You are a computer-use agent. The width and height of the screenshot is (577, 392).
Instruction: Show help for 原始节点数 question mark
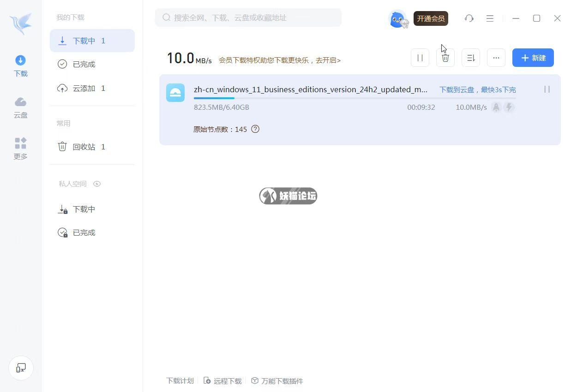tap(255, 129)
